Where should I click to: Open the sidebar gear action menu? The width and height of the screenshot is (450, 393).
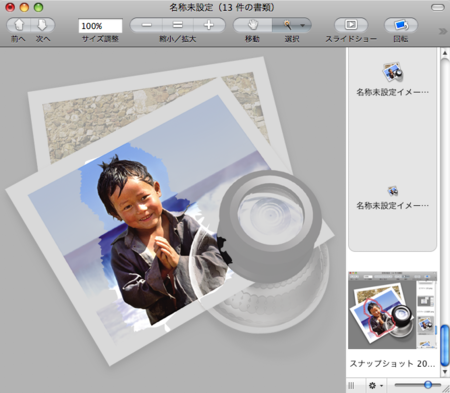point(376,386)
